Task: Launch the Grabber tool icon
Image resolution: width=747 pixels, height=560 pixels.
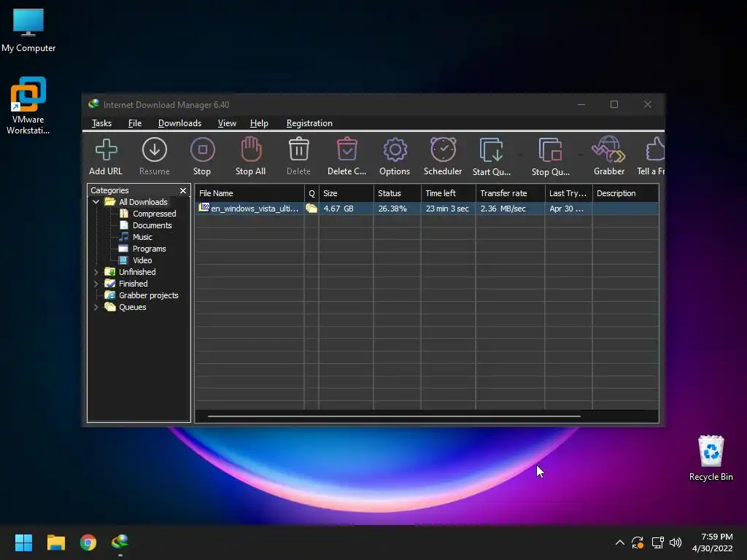Action: [x=608, y=149]
